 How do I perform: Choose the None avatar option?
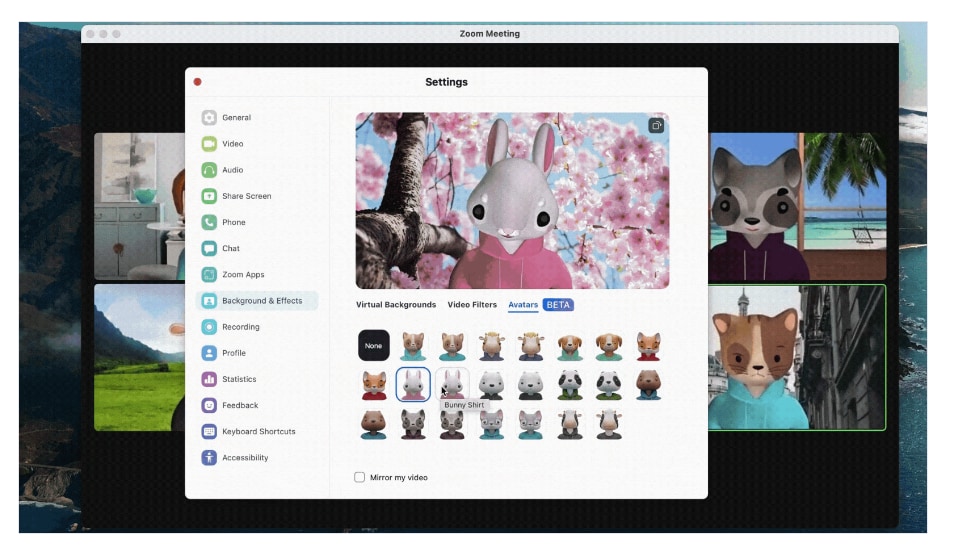tap(374, 346)
